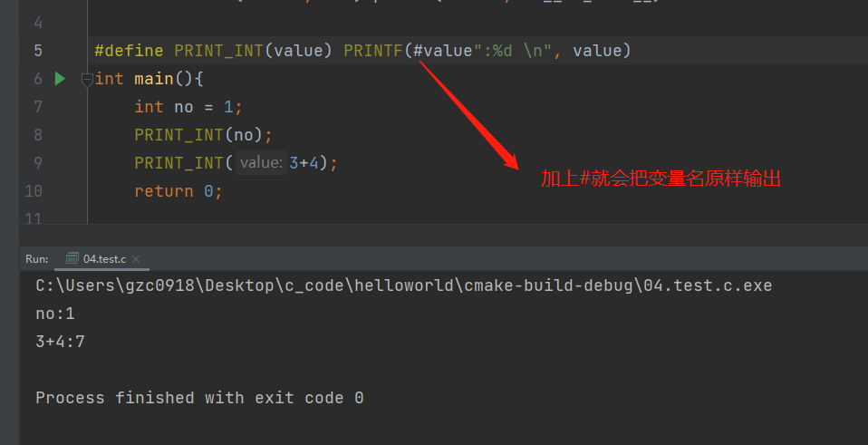Click line number 8 in gutter
Viewport: 868px width, 445px height.
(x=38, y=135)
